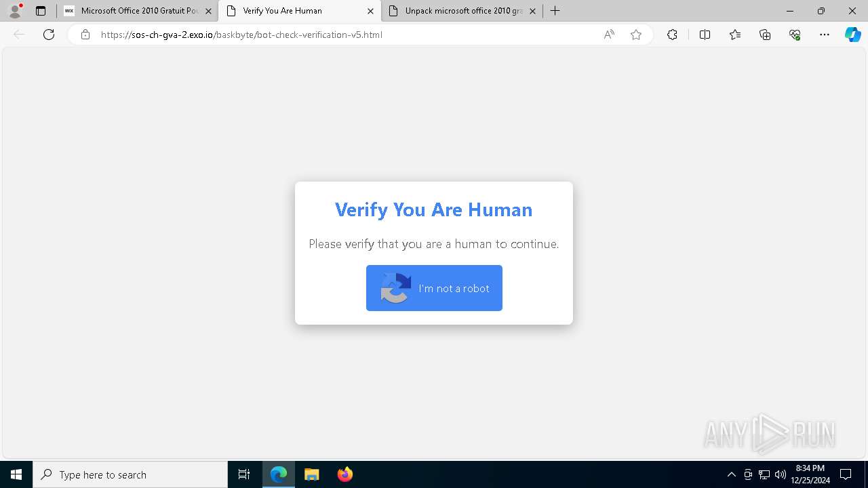View site information lock icon
The width and height of the screenshot is (868, 488).
[85, 35]
